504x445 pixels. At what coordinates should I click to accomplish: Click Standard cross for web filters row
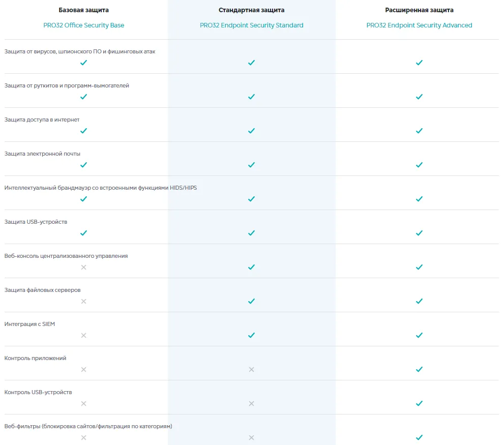pyautogui.click(x=251, y=437)
